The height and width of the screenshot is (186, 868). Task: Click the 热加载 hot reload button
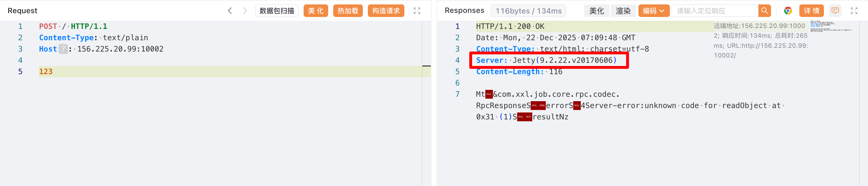[348, 11]
